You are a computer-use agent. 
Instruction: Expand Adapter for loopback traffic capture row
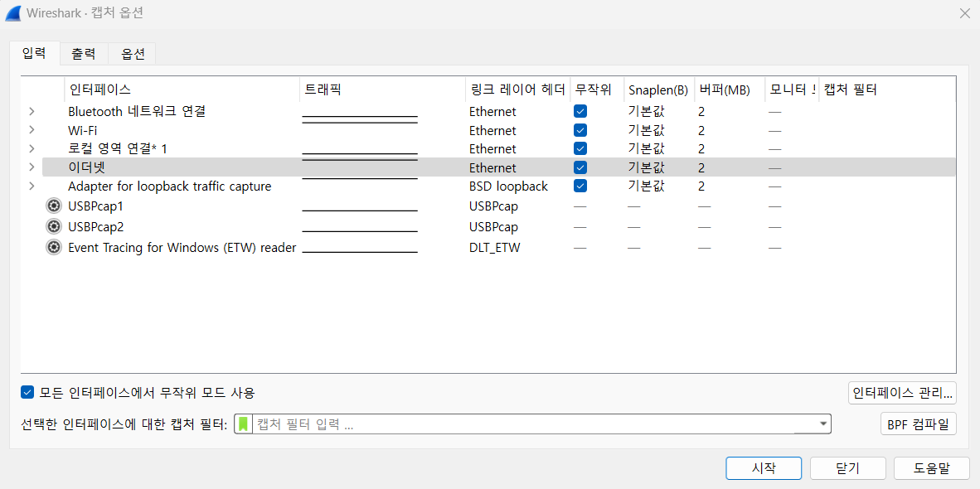[32, 186]
